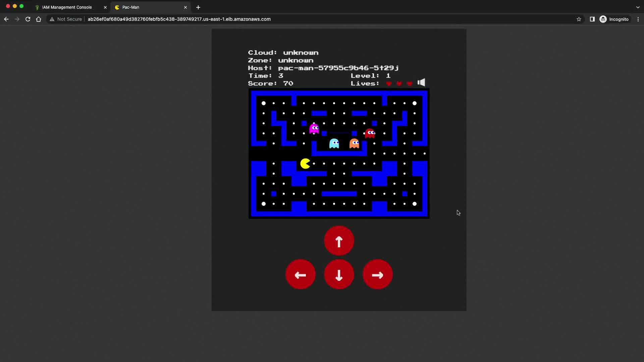Click the orange ghost in ghost house

coord(354,143)
